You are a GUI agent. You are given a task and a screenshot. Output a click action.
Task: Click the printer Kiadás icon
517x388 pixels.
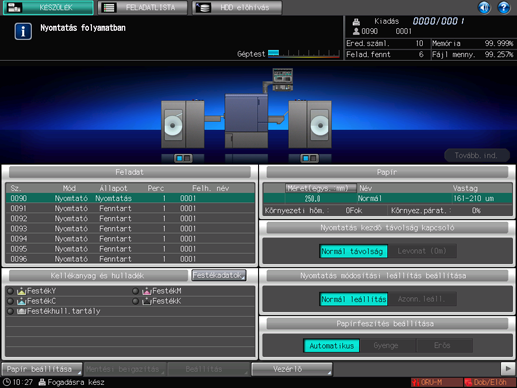tap(356, 22)
